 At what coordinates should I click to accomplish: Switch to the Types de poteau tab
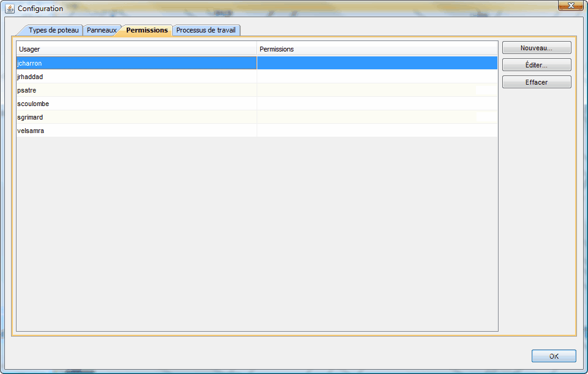tap(53, 30)
